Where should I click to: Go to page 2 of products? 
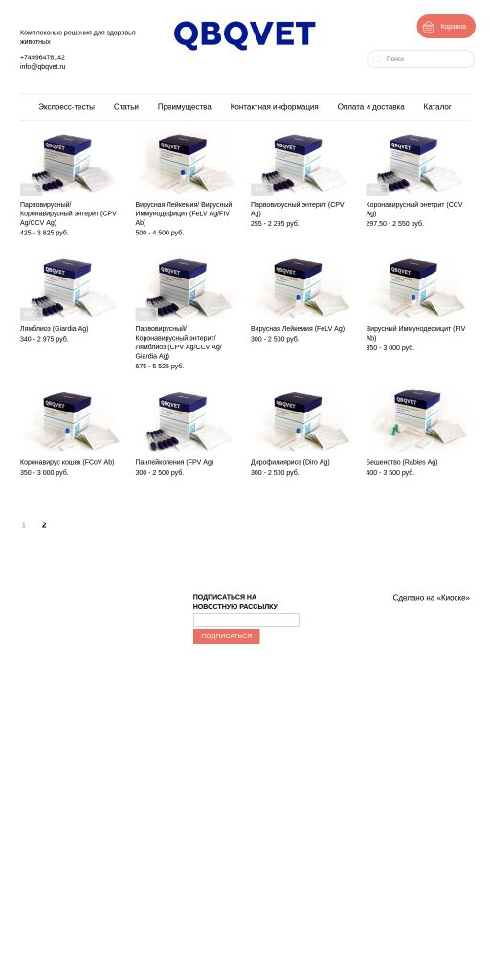coord(44,525)
